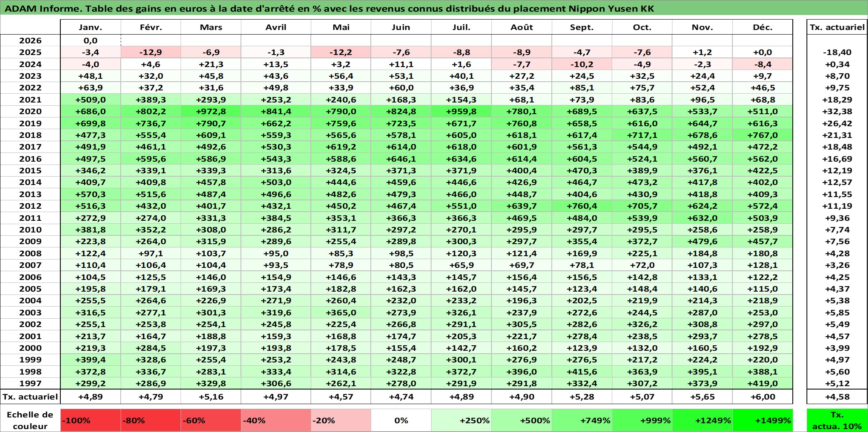Viewport: 868px width, 432px height.
Task: Select the 'Févr.' column header
Action: pyautogui.click(x=151, y=27)
